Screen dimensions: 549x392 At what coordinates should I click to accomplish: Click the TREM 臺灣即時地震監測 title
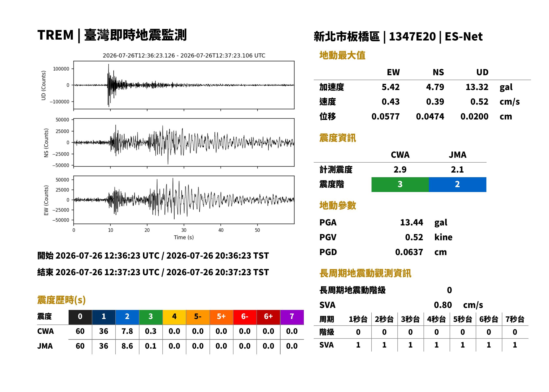pos(112,35)
